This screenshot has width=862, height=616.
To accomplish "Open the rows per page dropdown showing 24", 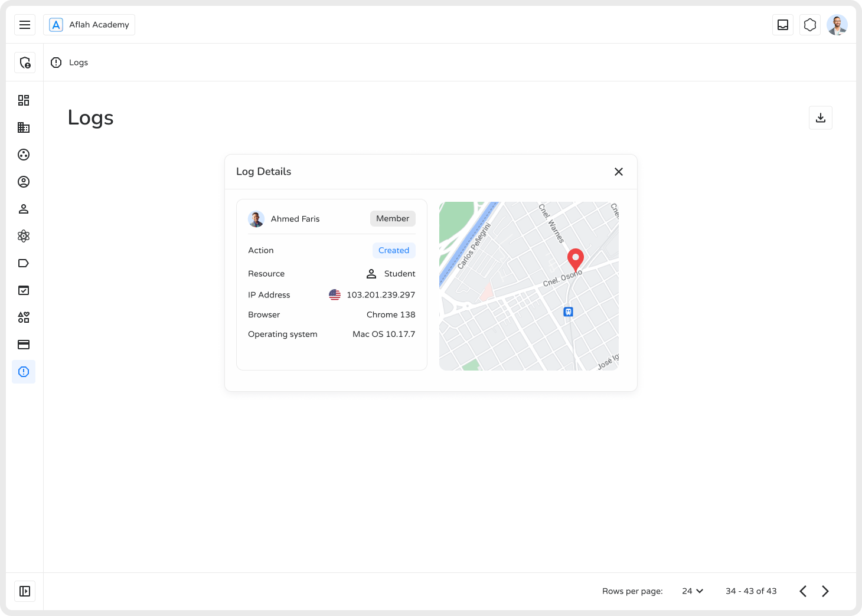I will coord(692,591).
